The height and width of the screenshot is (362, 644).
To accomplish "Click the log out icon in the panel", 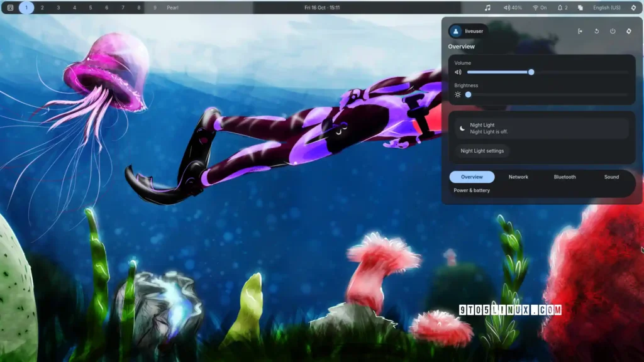I will point(580,31).
